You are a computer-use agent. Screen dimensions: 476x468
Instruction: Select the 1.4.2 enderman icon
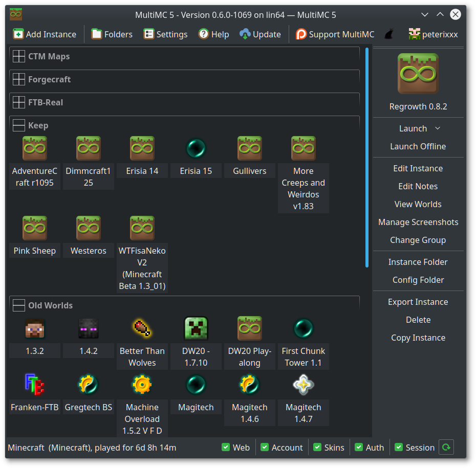point(89,328)
